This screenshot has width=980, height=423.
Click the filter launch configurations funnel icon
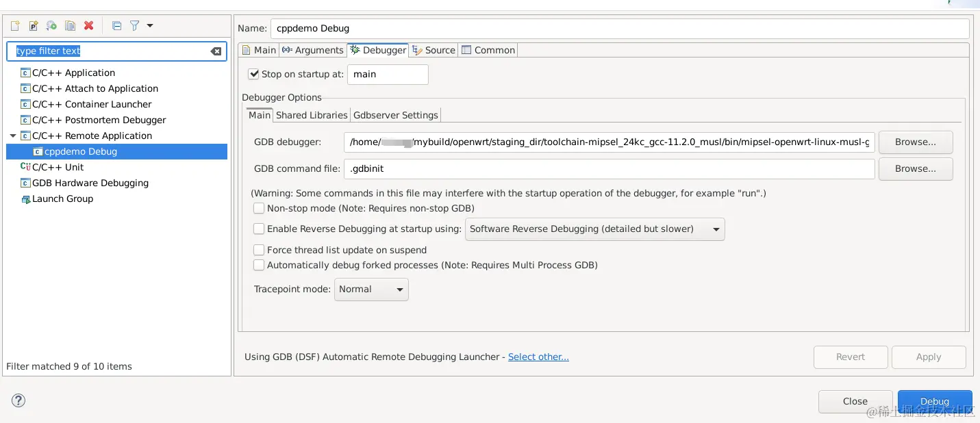(135, 26)
